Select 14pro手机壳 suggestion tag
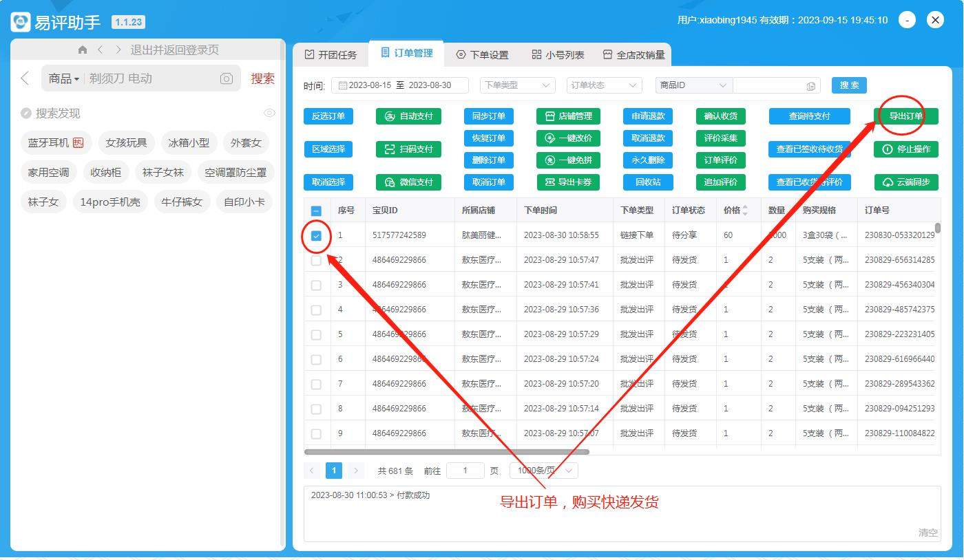 110,202
